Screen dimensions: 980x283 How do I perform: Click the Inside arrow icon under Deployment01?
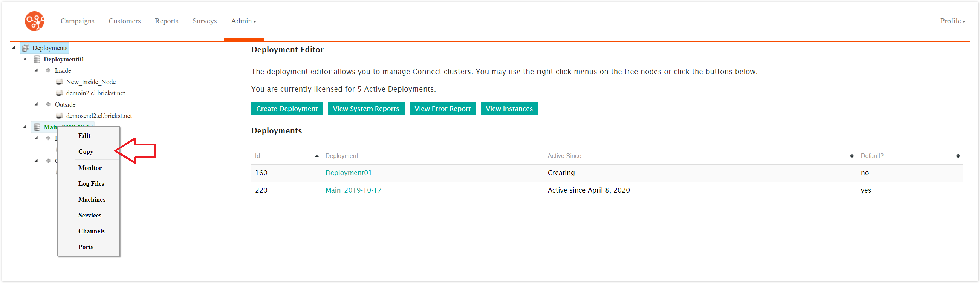pos(48,70)
